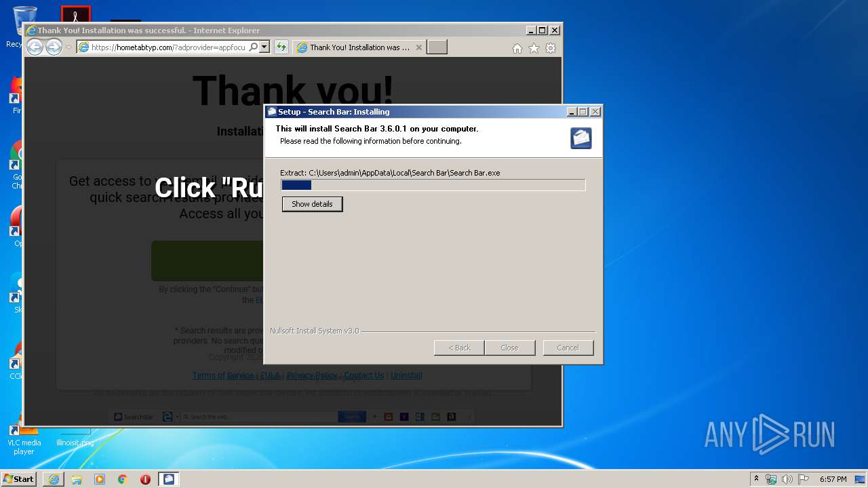This screenshot has height=488, width=868.
Task: Click the hometabtyp.com address field
Action: [x=168, y=47]
